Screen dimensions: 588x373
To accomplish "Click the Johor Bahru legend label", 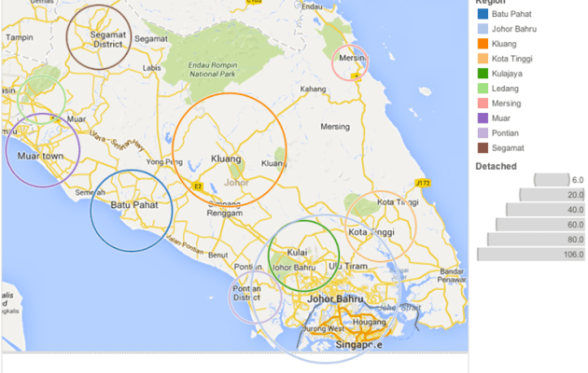I will coord(514,29).
